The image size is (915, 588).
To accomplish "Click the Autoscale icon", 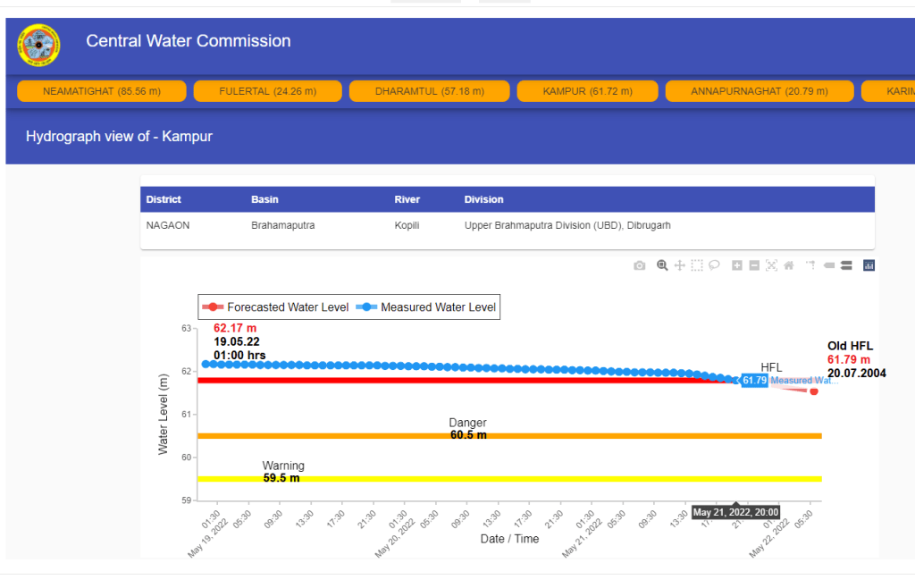I will pyautogui.click(x=771, y=265).
